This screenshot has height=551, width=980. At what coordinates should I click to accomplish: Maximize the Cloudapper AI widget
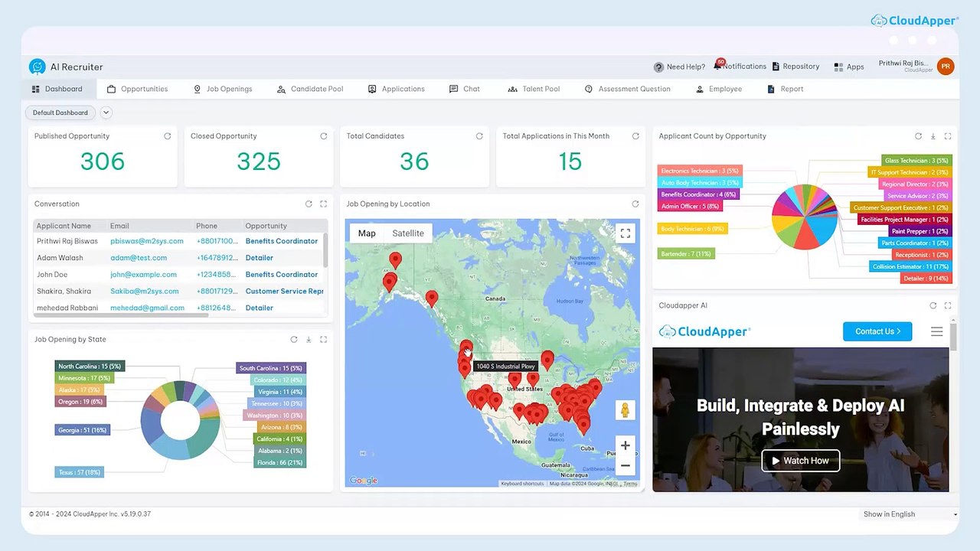click(948, 305)
